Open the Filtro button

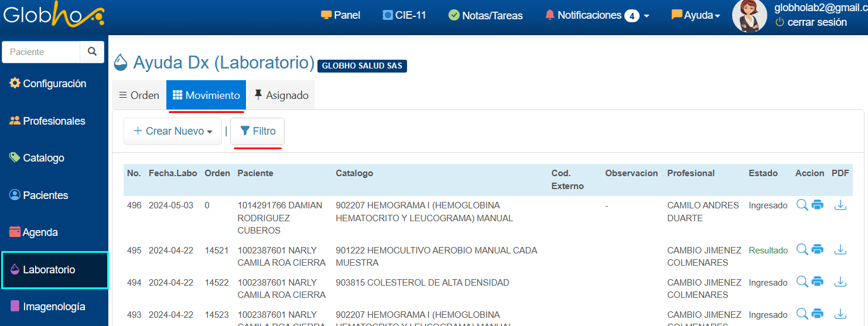coord(258,131)
